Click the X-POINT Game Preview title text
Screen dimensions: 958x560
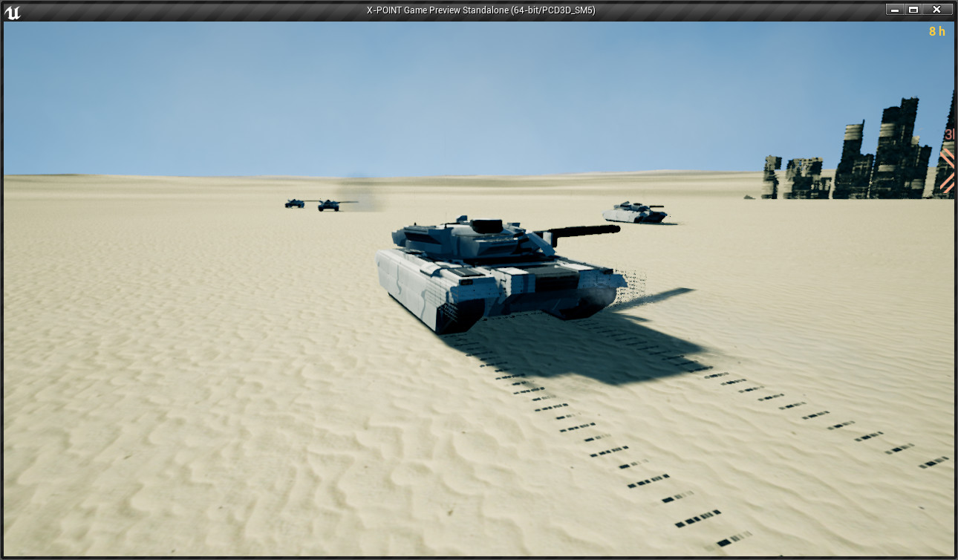click(x=480, y=10)
